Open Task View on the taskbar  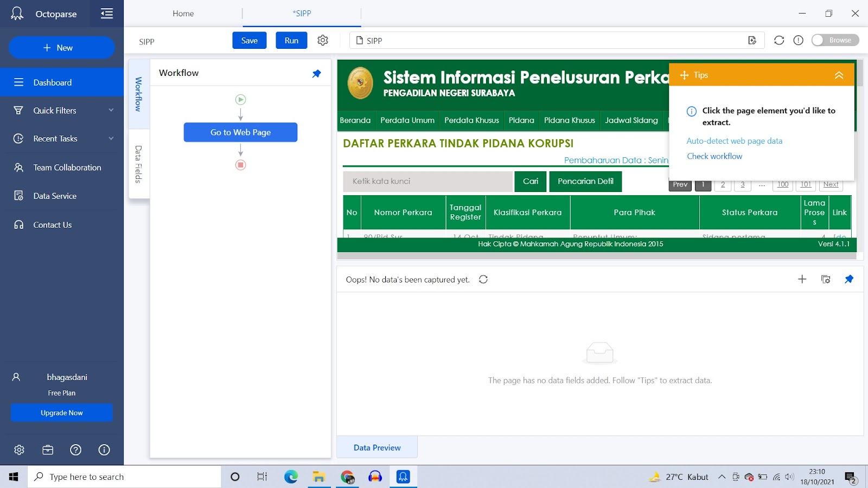click(x=262, y=477)
